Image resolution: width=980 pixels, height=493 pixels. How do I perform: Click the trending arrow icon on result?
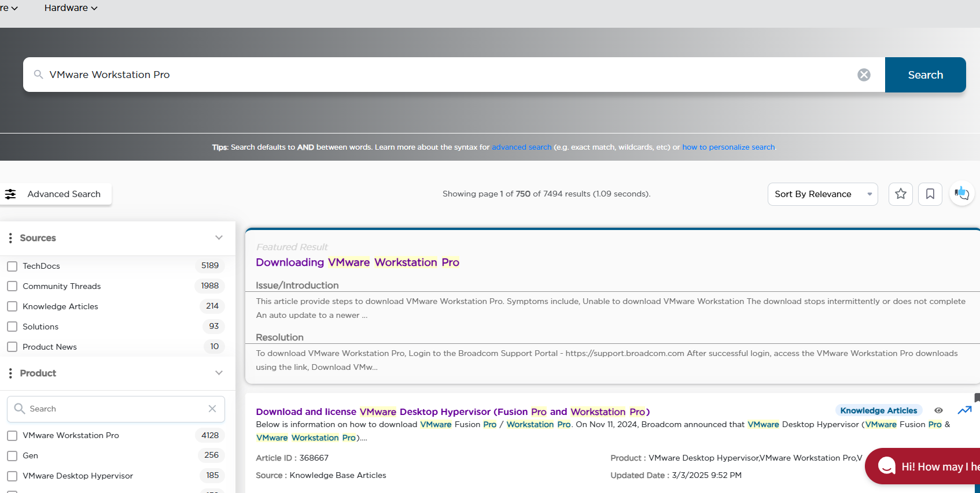[964, 410]
